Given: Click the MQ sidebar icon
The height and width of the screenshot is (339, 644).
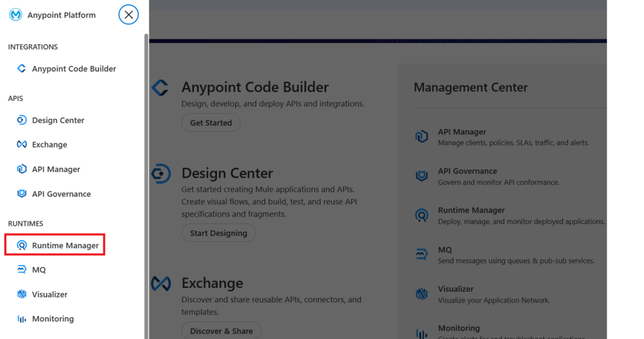Looking at the screenshot, I should [x=21, y=270].
